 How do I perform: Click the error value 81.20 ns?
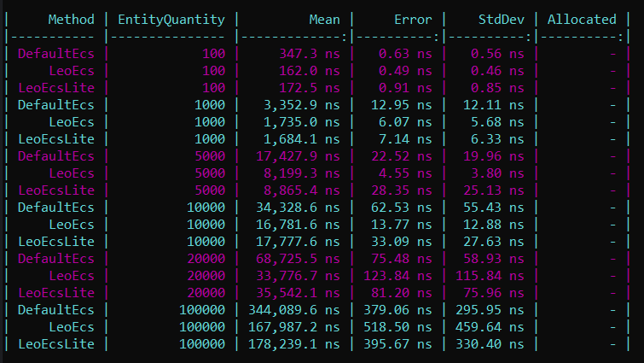point(401,292)
